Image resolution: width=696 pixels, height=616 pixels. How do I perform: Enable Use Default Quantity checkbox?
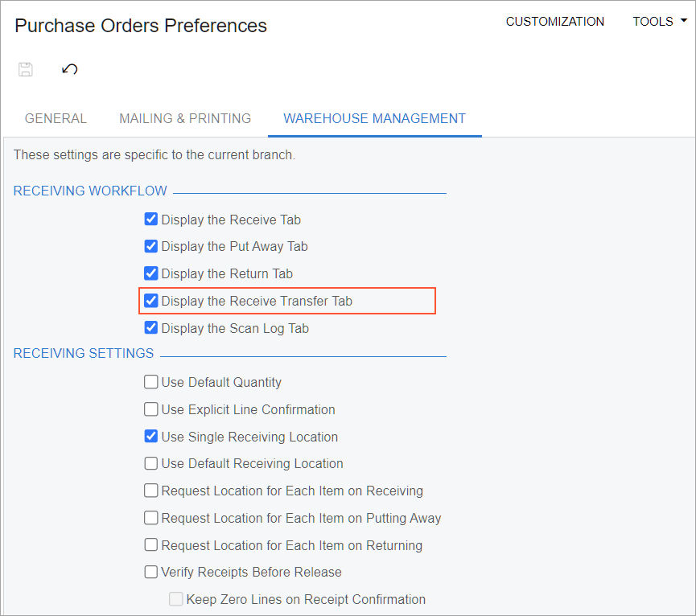[151, 382]
